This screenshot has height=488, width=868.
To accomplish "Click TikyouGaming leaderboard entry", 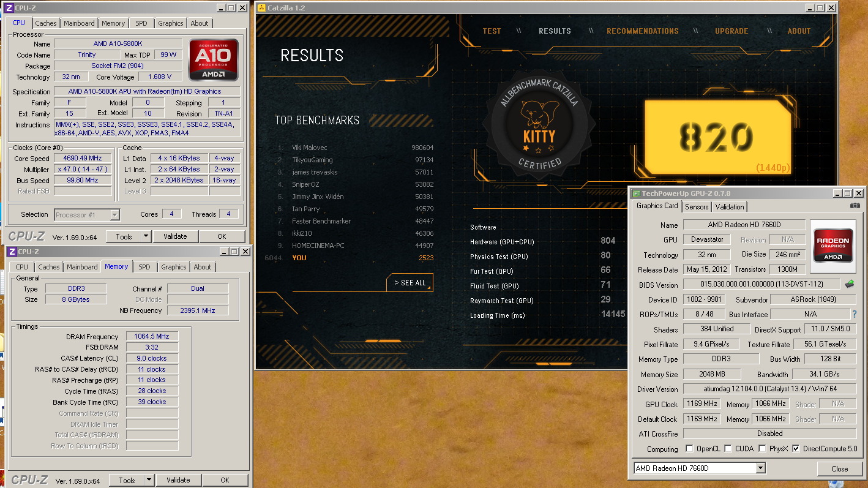I will coord(354,160).
